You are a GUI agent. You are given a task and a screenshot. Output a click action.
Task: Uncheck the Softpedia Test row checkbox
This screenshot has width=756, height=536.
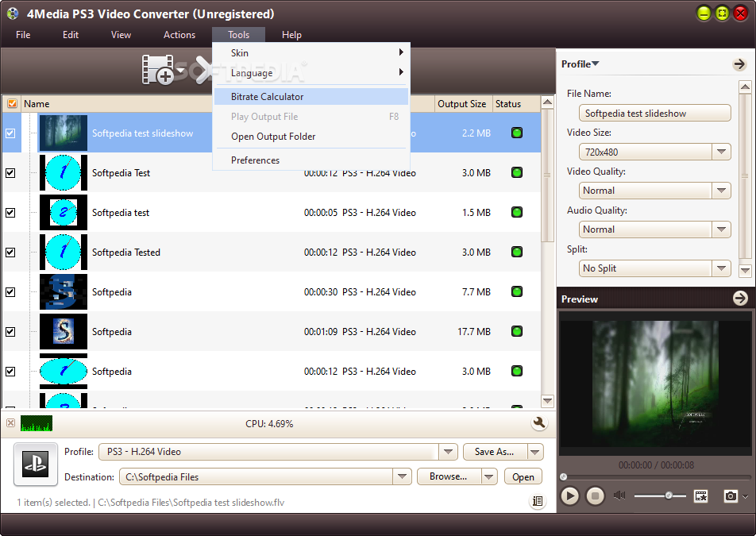point(10,172)
